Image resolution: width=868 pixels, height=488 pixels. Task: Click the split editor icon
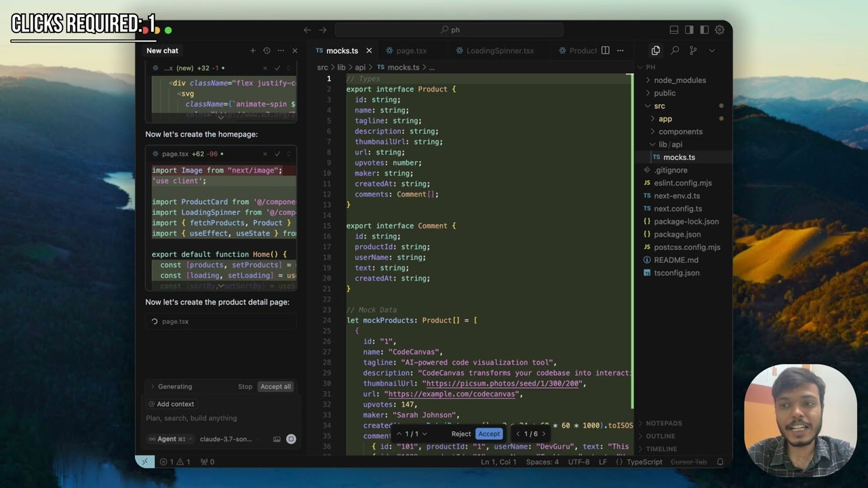pyautogui.click(x=606, y=51)
